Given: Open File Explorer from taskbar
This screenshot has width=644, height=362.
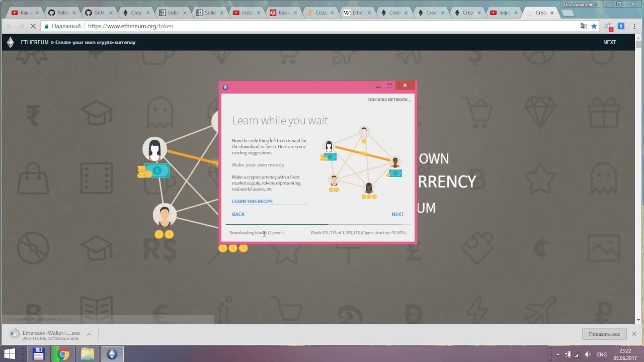Looking at the screenshot, I should [x=88, y=354].
